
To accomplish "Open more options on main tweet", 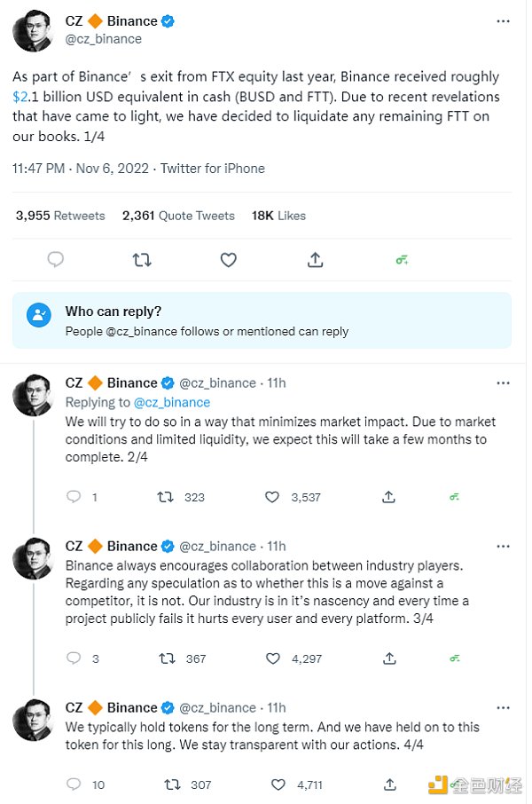I will tap(504, 21).
